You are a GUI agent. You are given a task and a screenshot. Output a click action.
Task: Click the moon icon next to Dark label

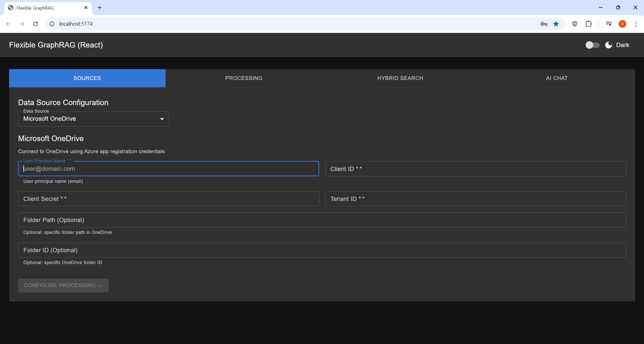(608, 45)
